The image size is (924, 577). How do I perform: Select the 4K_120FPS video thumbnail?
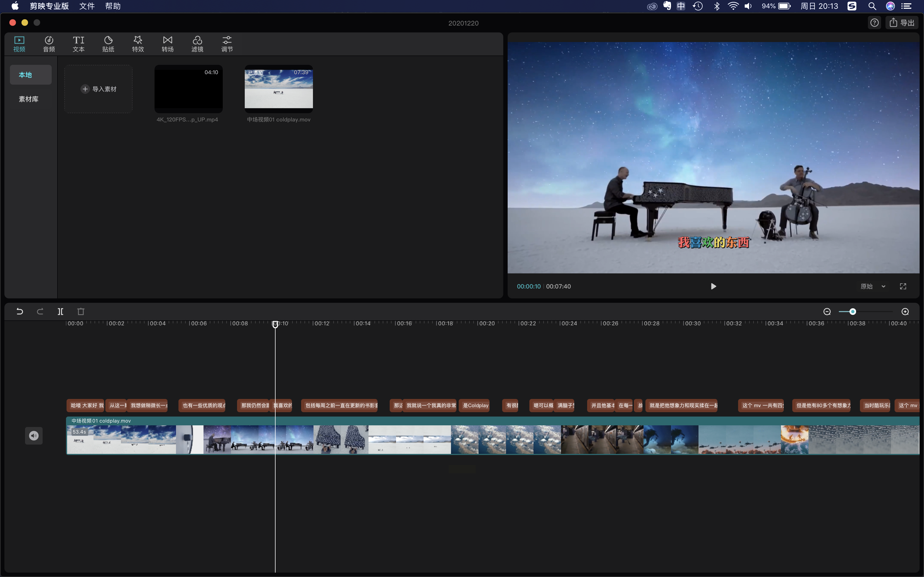[188, 89]
